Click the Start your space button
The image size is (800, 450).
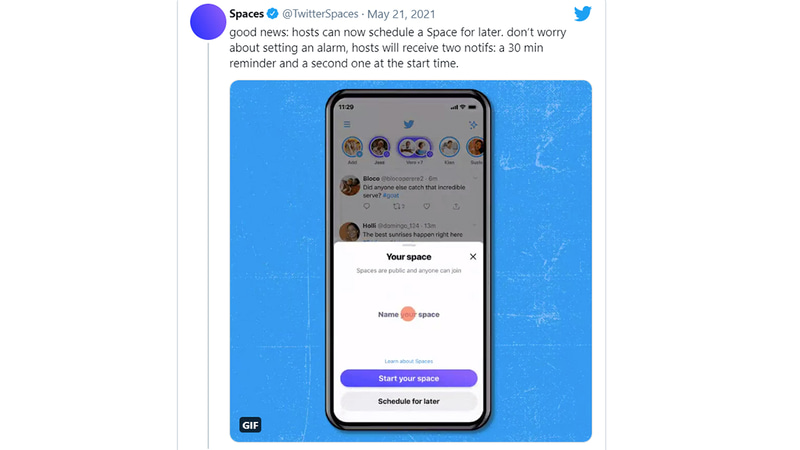[408, 378]
